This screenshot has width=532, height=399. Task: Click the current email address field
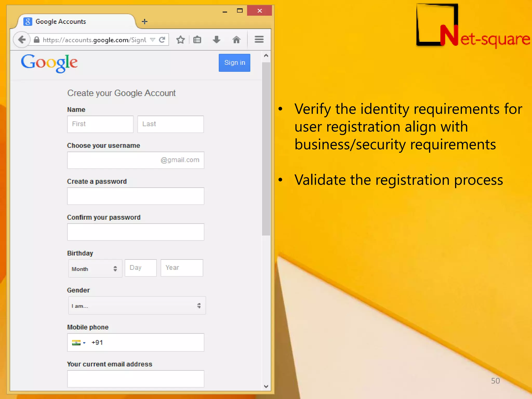click(136, 379)
